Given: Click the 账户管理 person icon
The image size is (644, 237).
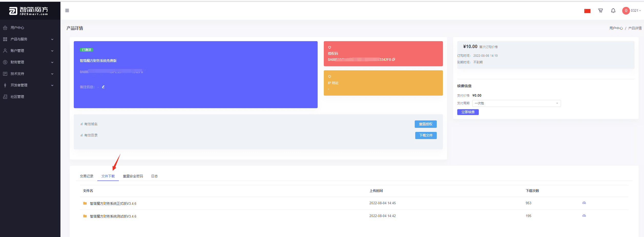Looking at the screenshot, I should (5, 51).
